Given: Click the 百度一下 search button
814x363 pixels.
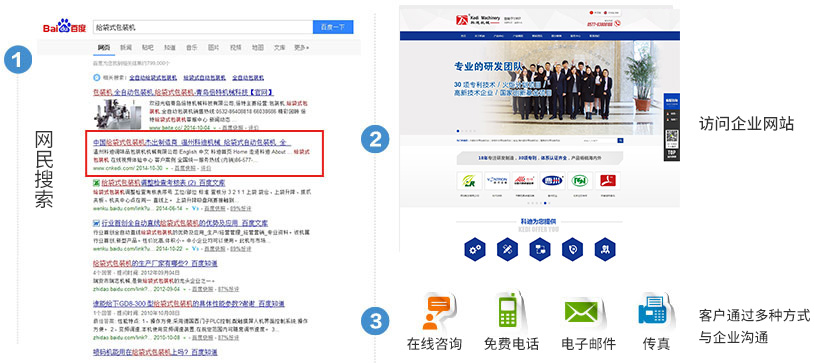Looking at the screenshot, I should [x=333, y=27].
